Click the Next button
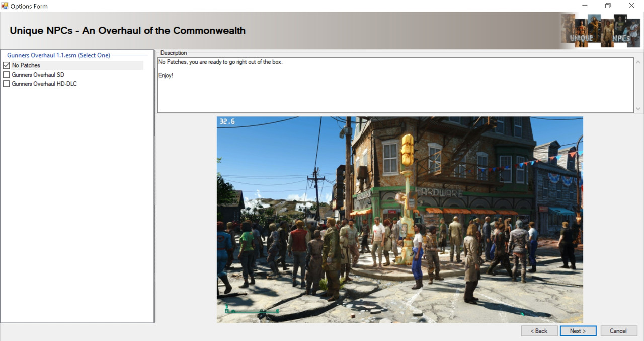This screenshot has width=644, height=341. [x=578, y=331]
